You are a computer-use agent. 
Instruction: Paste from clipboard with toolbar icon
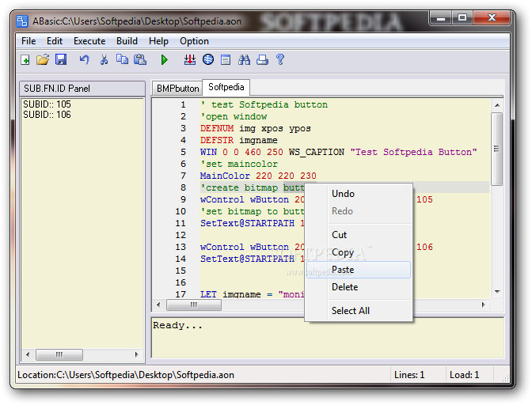(x=140, y=59)
